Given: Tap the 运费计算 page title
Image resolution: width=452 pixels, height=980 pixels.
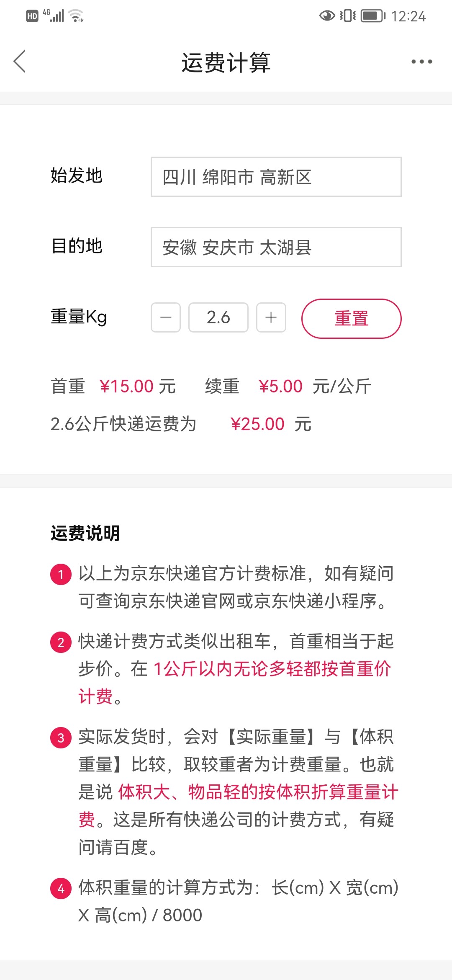Looking at the screenshot, I should point(226,62).
